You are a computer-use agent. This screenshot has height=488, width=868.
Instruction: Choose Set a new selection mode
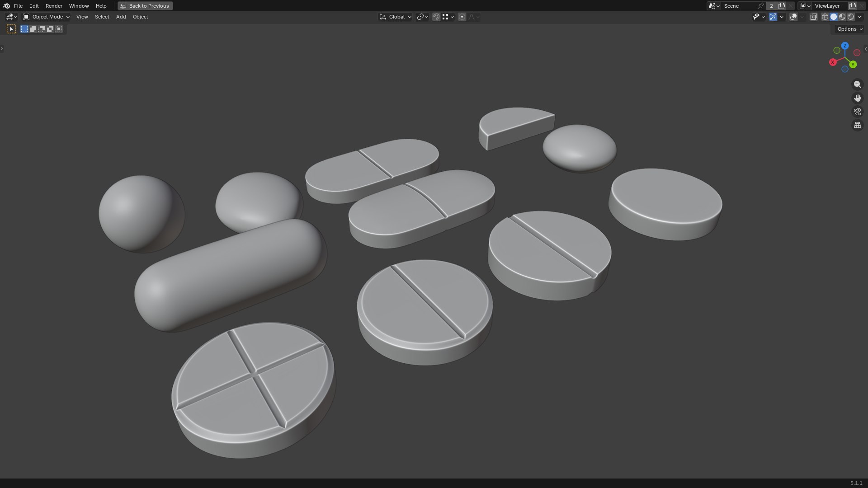tap(24, 29)
